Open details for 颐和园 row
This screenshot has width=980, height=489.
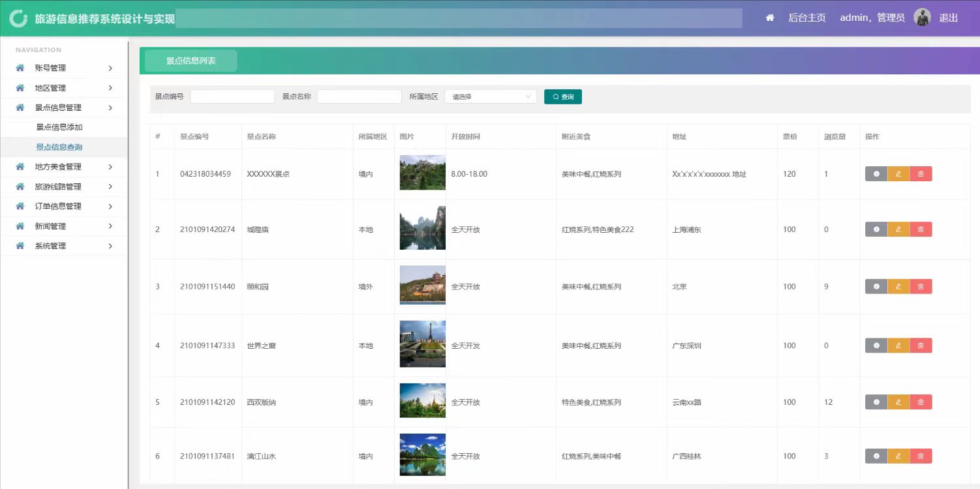tap(876, 286)
